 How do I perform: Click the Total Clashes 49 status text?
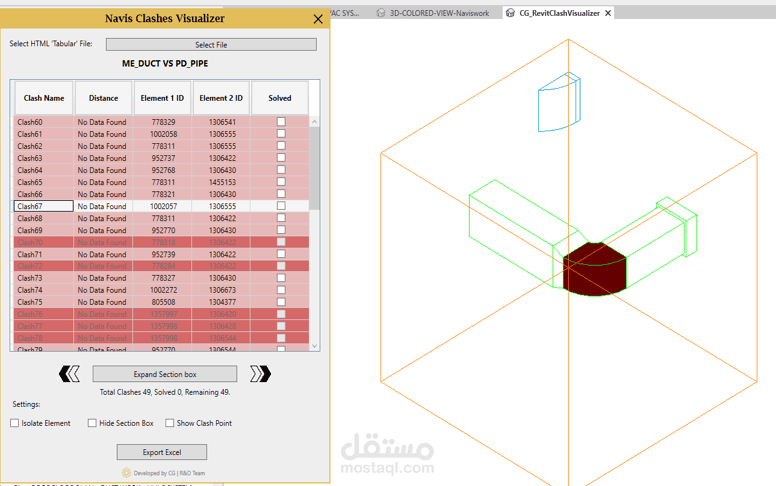click(x=165, y=392)
